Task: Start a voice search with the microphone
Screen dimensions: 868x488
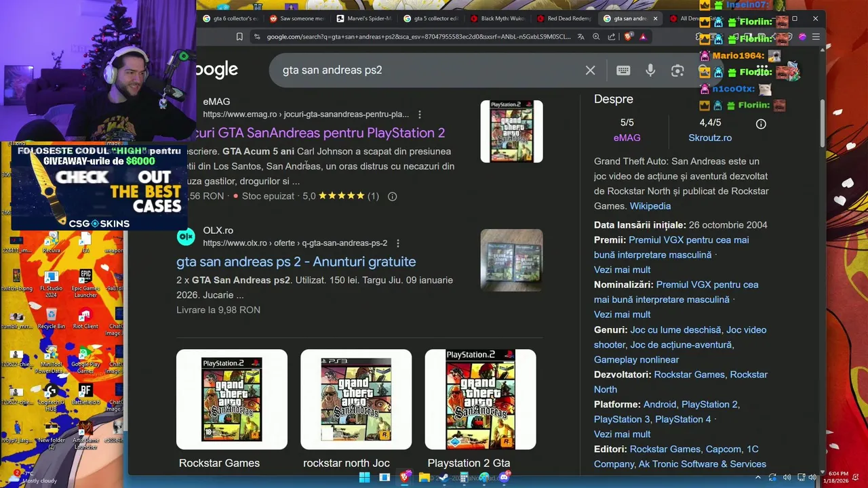Action: [650, 70]
